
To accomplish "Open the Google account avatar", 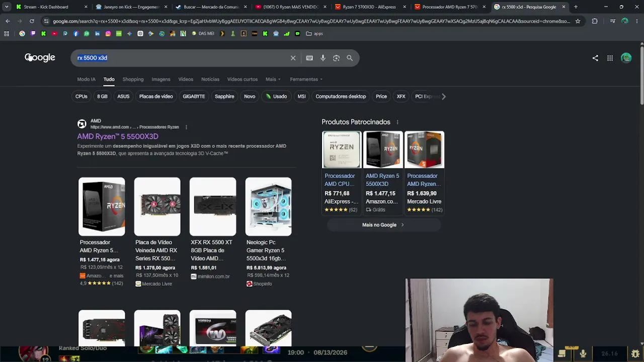I will (x=626, y=58).
